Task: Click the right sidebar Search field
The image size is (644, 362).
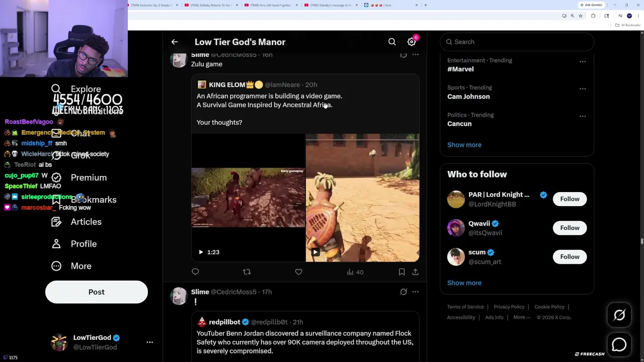Action: (517, 42)
